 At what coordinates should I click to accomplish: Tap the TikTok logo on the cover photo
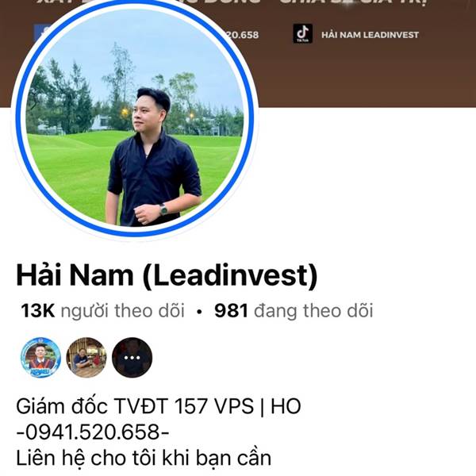point(302,33)
